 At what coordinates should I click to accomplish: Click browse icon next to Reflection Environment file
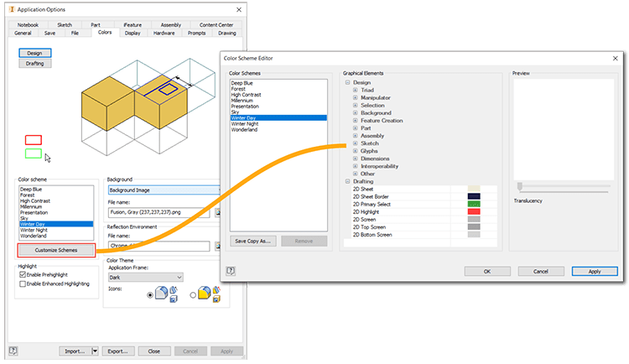[217, 246]
